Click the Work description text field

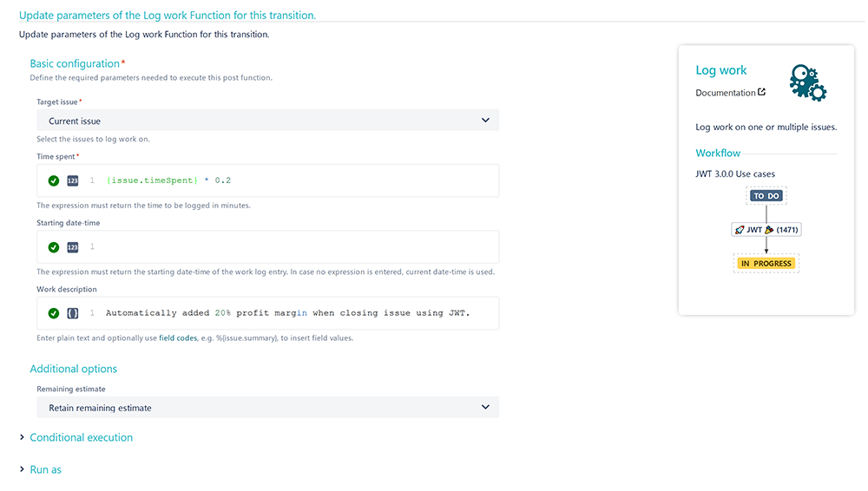coord(268,313)
